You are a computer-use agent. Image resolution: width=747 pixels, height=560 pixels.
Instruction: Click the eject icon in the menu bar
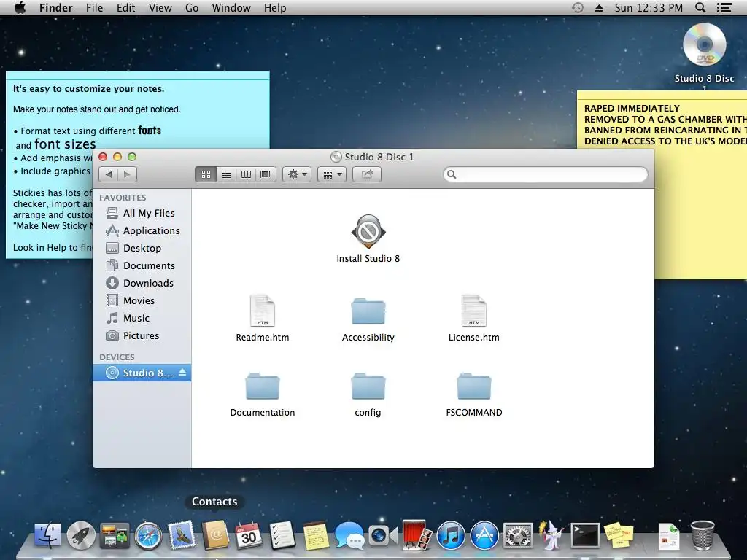point(600,8)
